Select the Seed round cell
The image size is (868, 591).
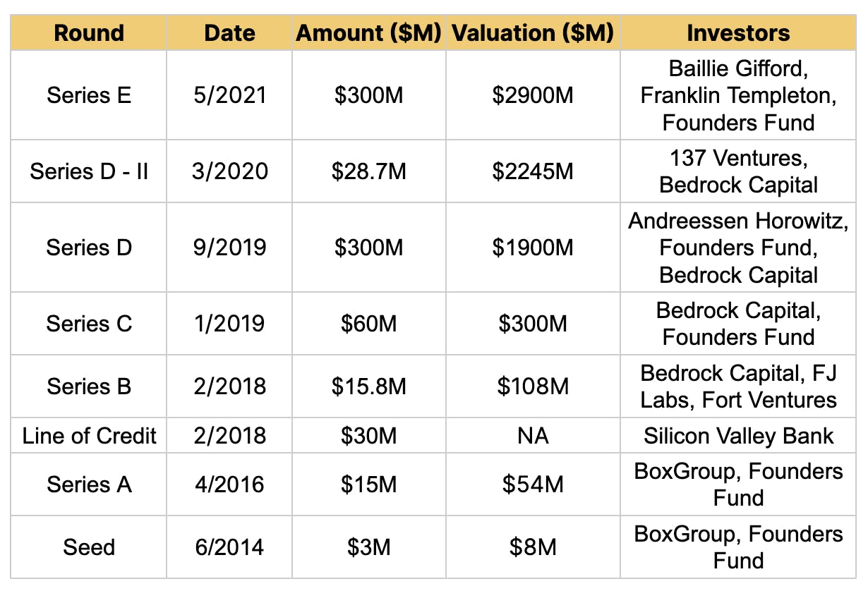point(89,547)
